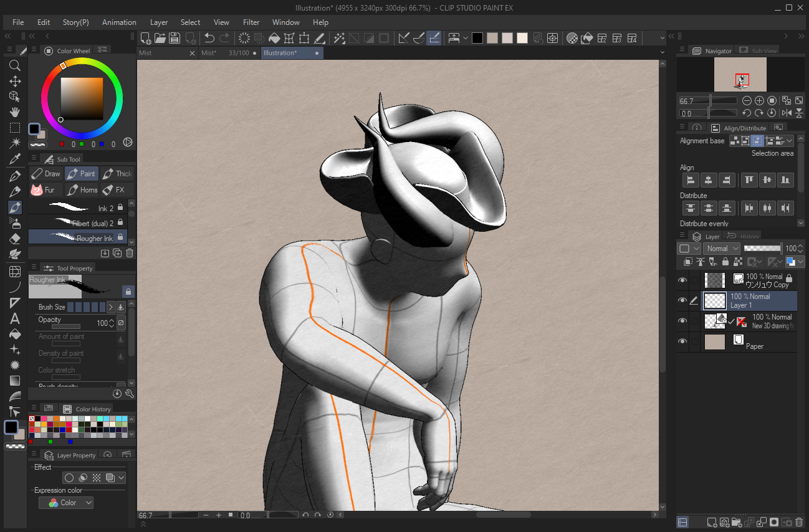809x532 pixels.
Task: Select the FX sub tool group
Action: [117, 189]
